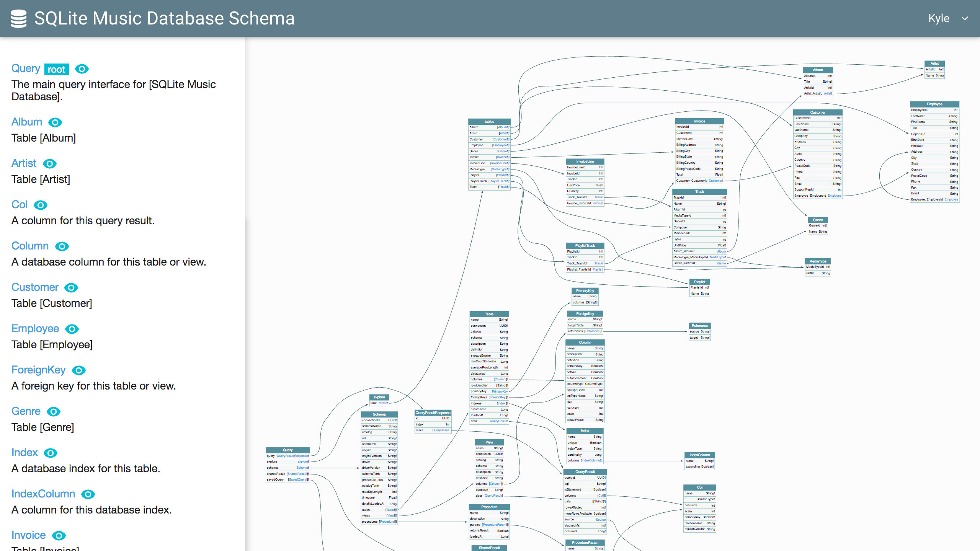Viewport: 980px width, 551px height.
Task: Open the Kyle account dropdown
Action: tap(949, 18)
